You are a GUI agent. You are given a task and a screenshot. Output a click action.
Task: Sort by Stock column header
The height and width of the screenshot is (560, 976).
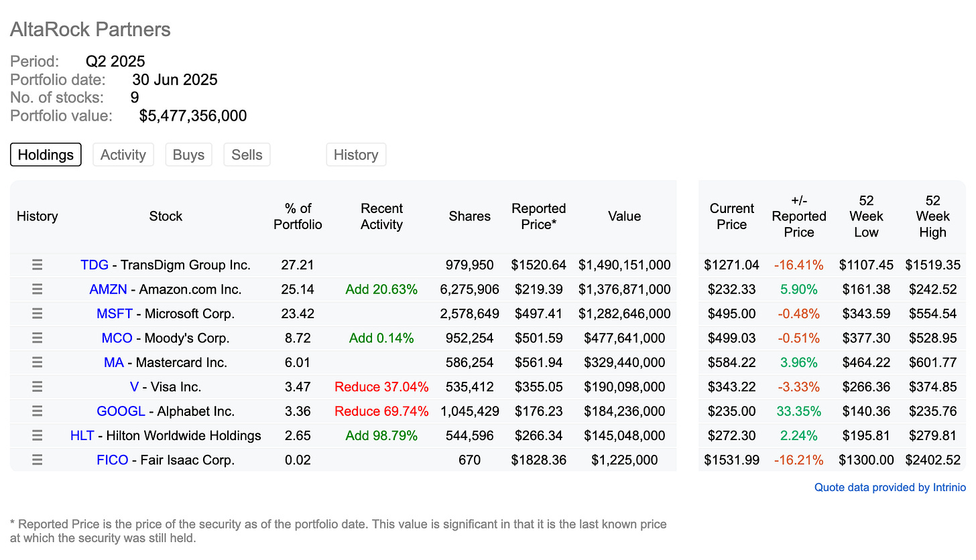click(x=166, y=216)
